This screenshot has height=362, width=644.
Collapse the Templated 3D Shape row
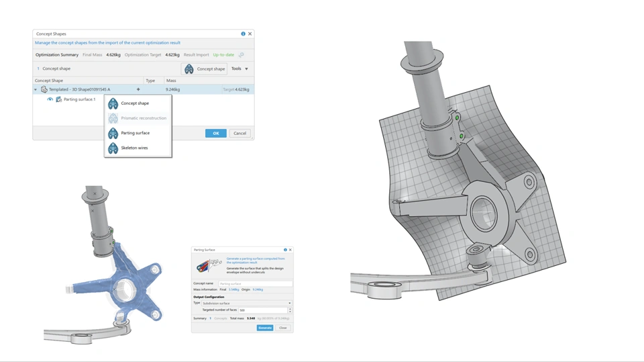[x=36, y=90]
